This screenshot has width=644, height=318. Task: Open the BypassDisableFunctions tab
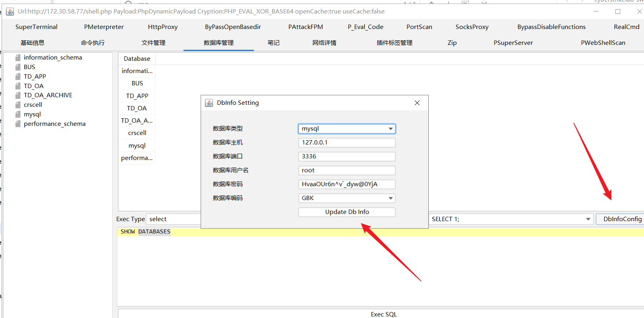551,27
